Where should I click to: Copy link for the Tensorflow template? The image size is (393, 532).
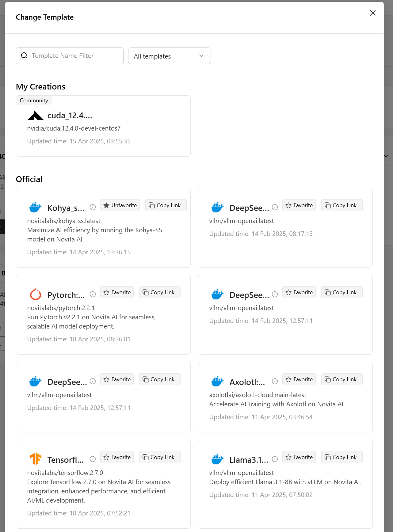(x=160, y=457)
